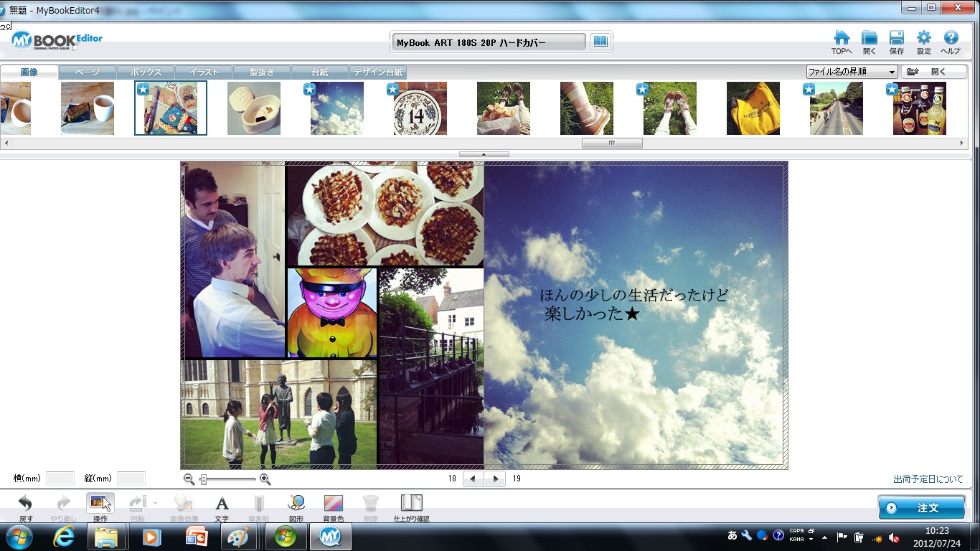Go to TOPへ home icon
Screen dimensions: 980x551
coord(842,40)
